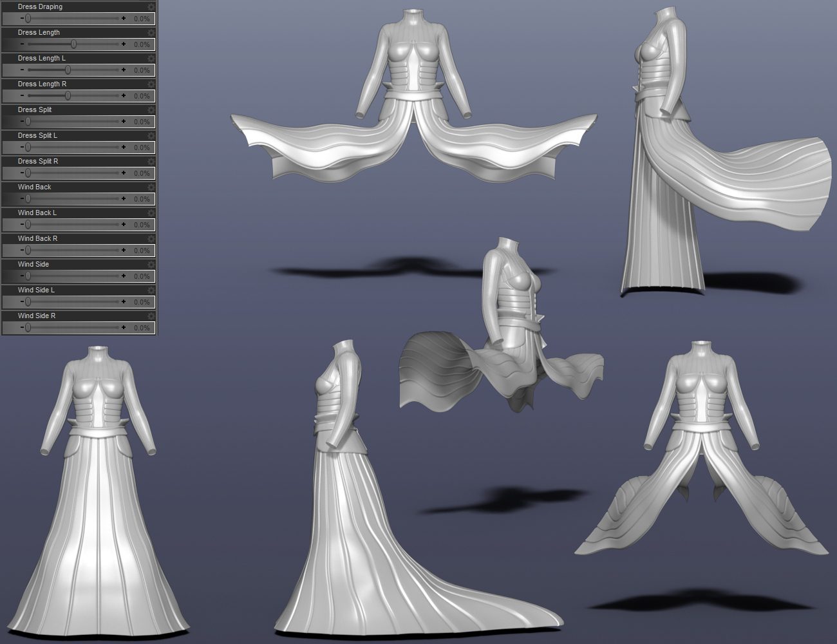
Task: Click the Dress Split R slider handle
Action: point(28,173)
